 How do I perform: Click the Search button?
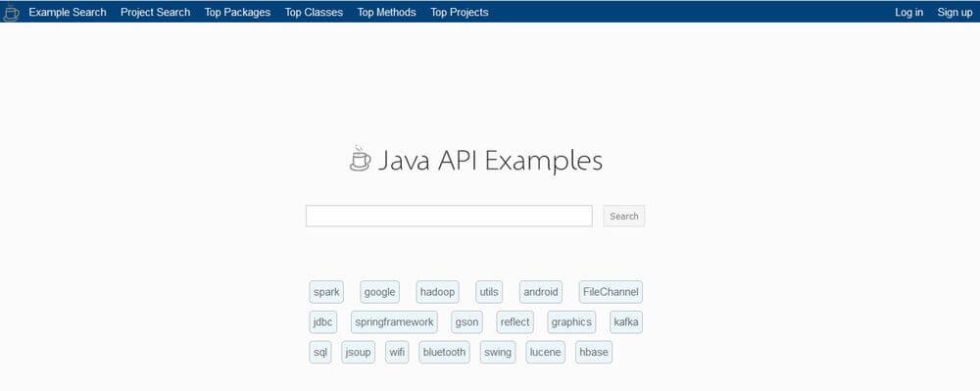pyautogui.click(x=623, y=217)
